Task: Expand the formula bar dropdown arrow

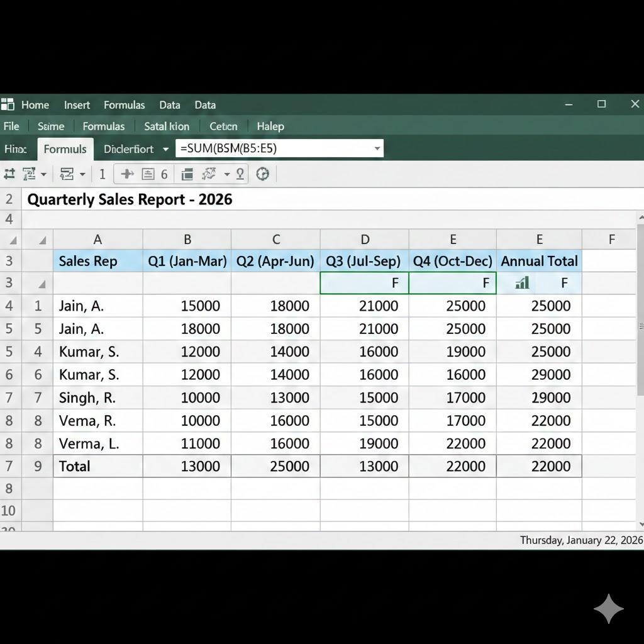Action: [x=377, y=149]
